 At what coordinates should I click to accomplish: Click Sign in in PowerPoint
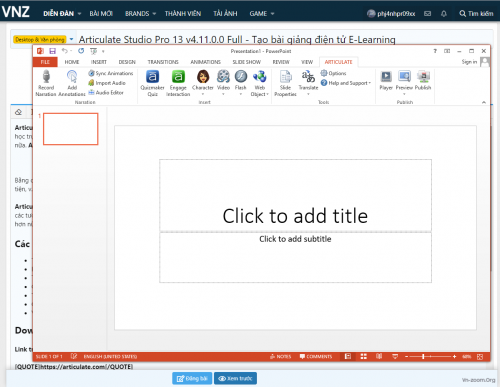coord(469,62)
